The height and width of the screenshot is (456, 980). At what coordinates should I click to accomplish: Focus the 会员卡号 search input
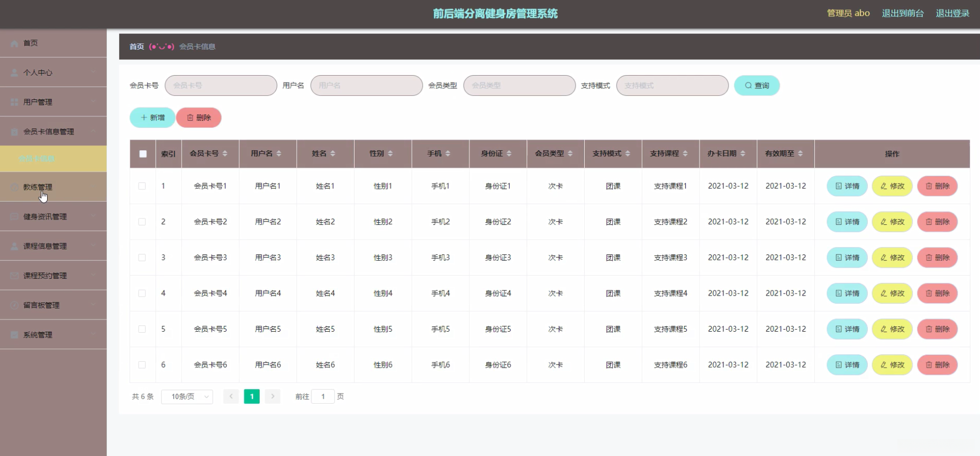pos(221,85)
